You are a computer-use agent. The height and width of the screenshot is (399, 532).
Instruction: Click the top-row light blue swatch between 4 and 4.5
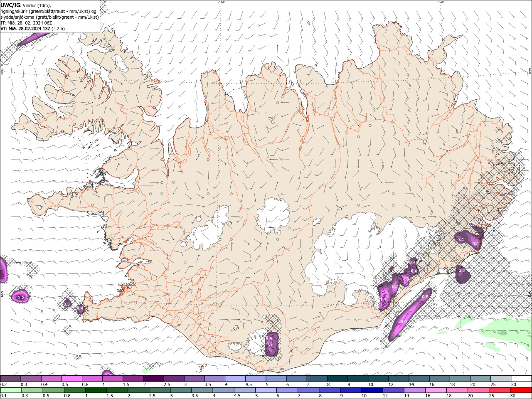(234, 379)
